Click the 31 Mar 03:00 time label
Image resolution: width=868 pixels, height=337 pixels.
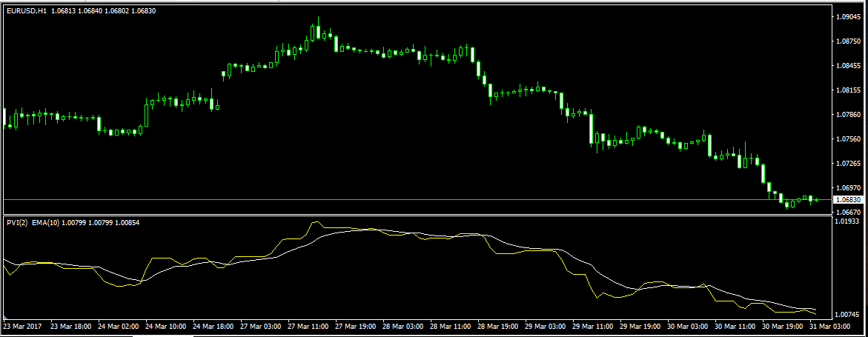[829, 326]
